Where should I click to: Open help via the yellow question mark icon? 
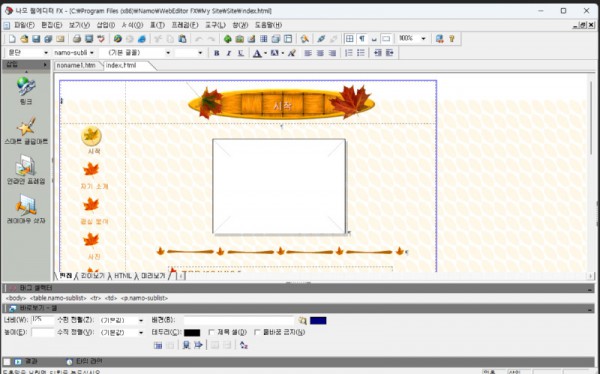(452, 39)
